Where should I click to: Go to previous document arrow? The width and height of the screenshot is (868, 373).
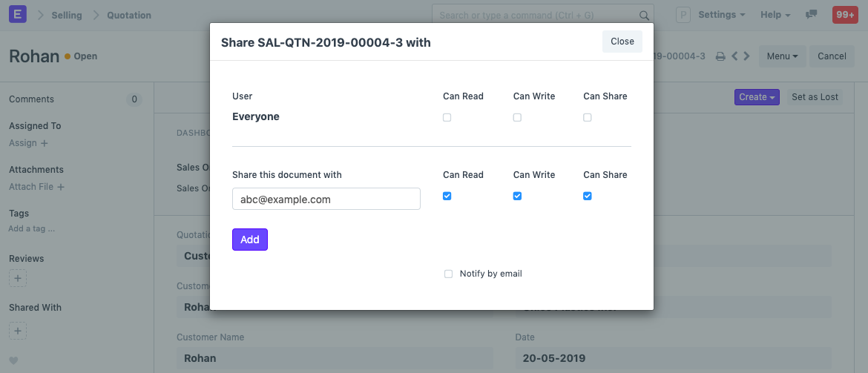click(734, 56)
